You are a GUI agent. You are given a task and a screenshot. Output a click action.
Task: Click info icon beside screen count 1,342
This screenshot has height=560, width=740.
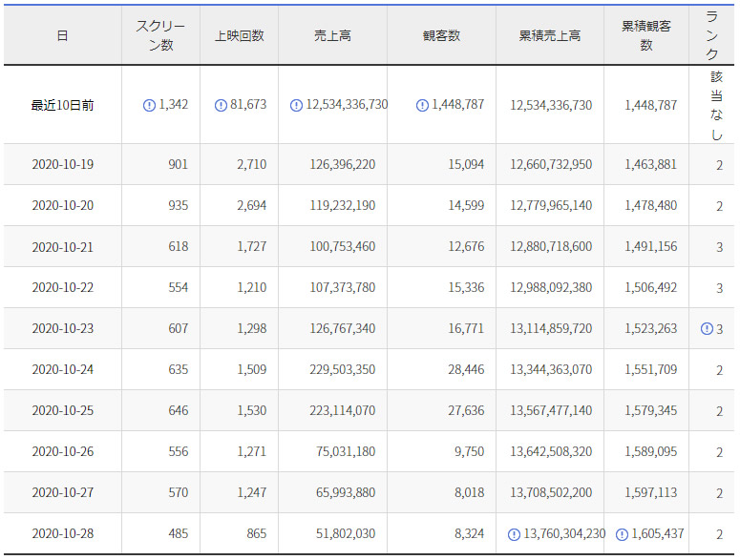(149, 106)
